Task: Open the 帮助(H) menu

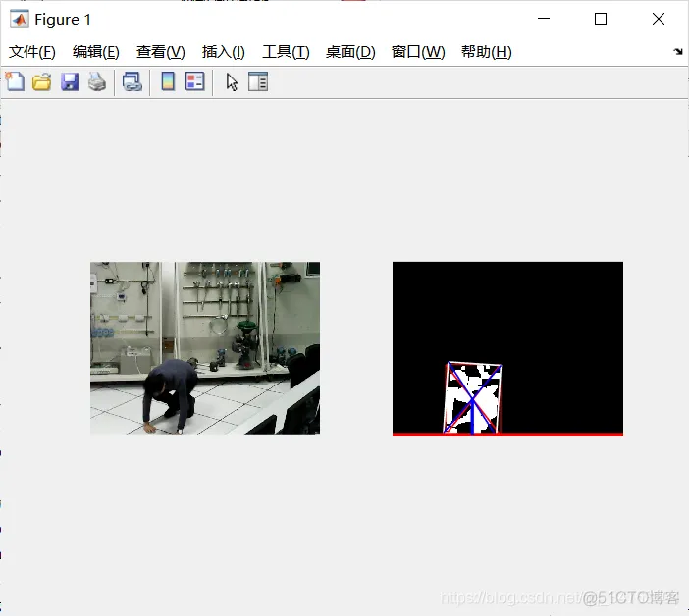Action: click(487, 52)
